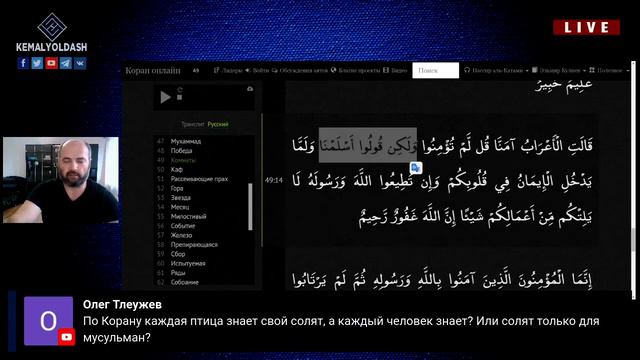
Task: Expand the reciter dropdown with headphones icon
Action: (x=496, y=71)
